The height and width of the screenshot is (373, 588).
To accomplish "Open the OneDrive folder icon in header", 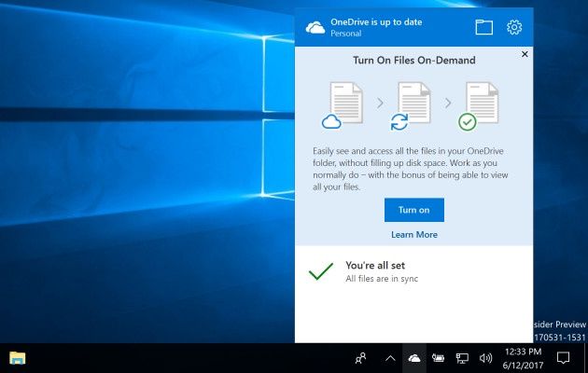I will point(483,27).
